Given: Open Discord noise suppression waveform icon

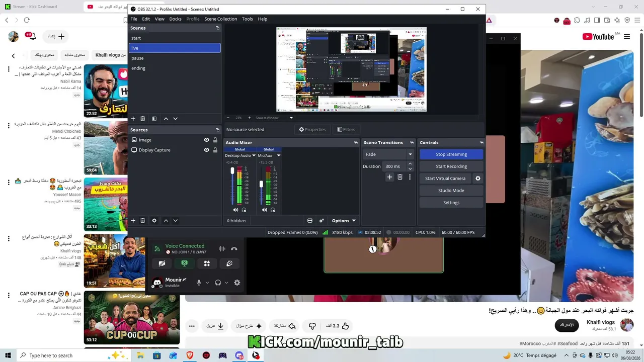Looking at the screenshot, I should click(222, 248).
